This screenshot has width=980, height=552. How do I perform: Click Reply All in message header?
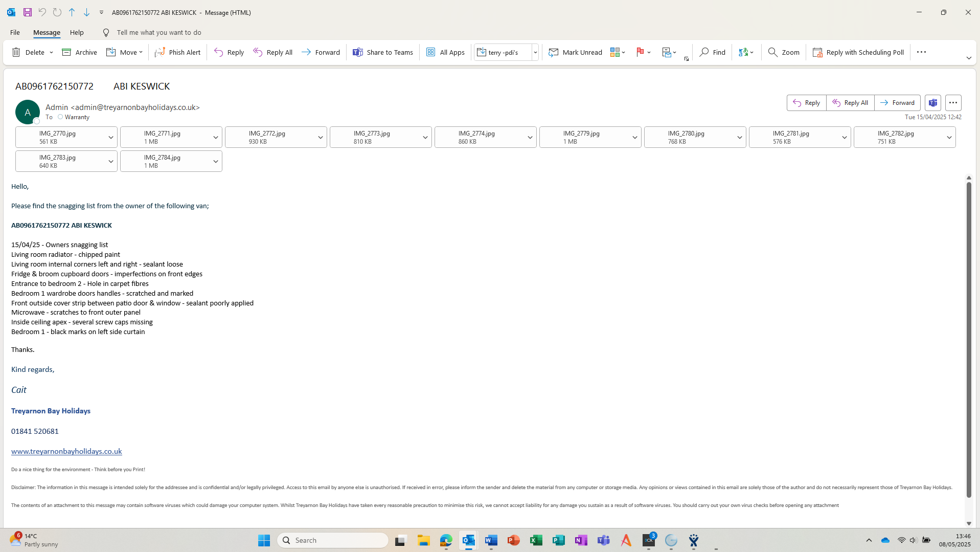pos(850,103)
